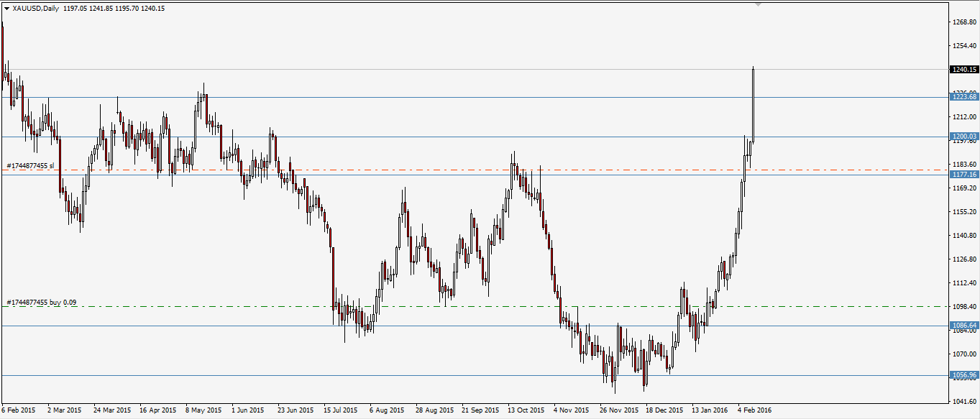
Task: Click the 4 Feb 2016 date label
Action: pyautogui.click(x=755, y=410)
